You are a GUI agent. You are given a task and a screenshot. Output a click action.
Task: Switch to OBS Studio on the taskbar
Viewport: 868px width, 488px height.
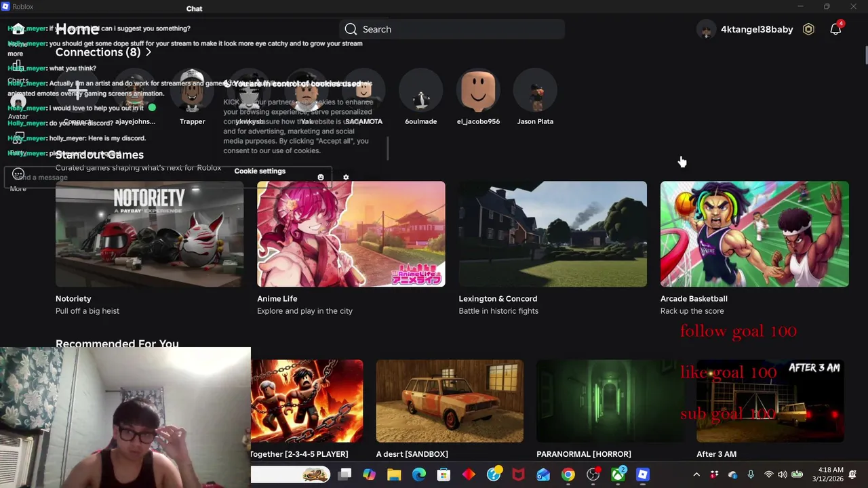point(593,475)
